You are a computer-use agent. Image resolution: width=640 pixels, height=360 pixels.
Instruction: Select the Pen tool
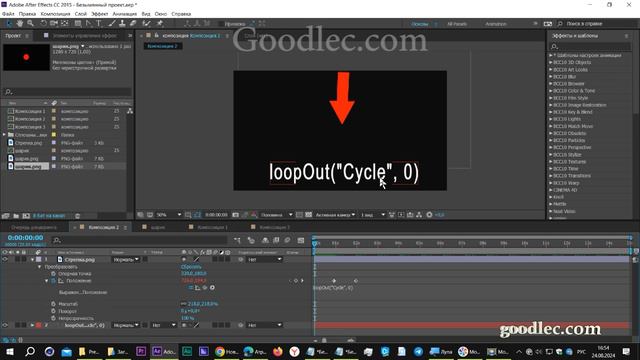pos(89,24)
